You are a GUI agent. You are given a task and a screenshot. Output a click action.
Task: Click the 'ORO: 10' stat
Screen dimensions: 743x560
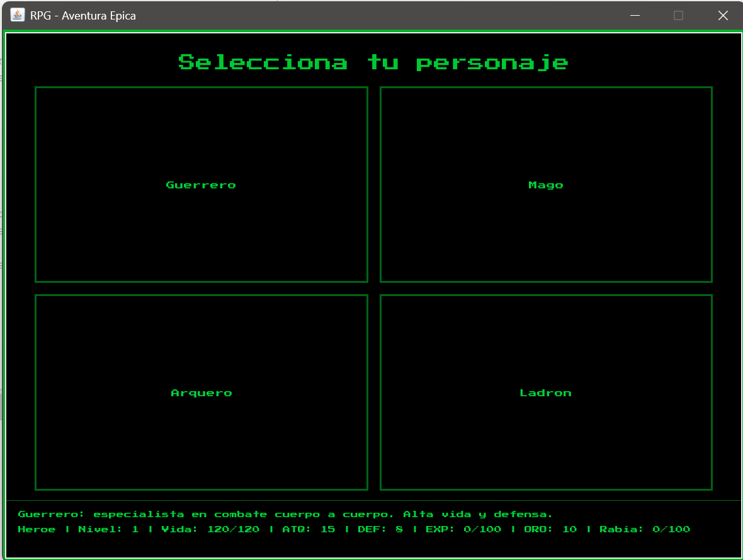(x=550, y=529)
